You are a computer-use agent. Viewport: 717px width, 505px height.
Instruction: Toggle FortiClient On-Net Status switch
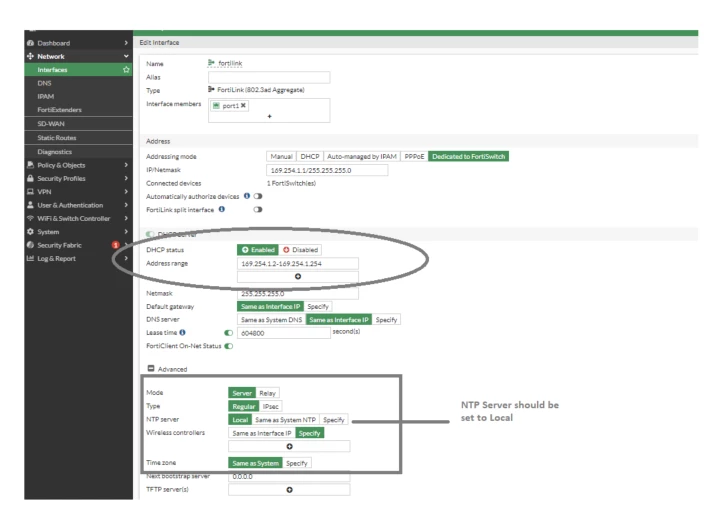[229, 346]
